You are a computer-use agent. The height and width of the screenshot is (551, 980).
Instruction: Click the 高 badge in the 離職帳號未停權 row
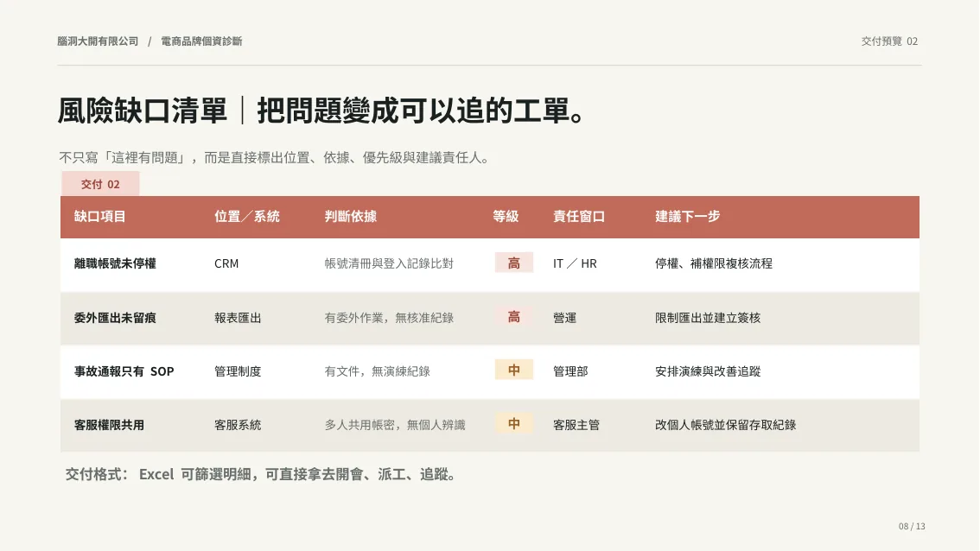(x=513, y=263)
